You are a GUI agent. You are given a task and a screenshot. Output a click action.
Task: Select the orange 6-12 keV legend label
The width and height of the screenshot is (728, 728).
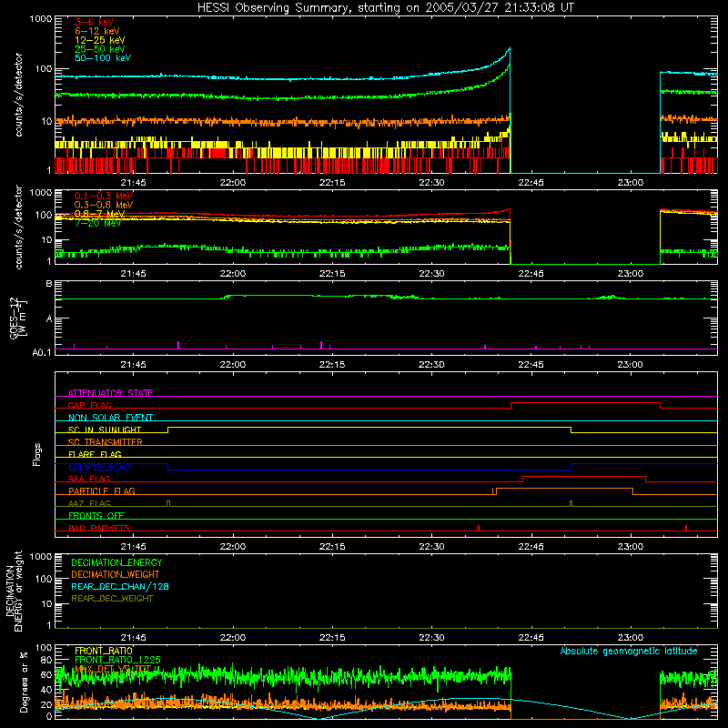(x=97, y=31)
